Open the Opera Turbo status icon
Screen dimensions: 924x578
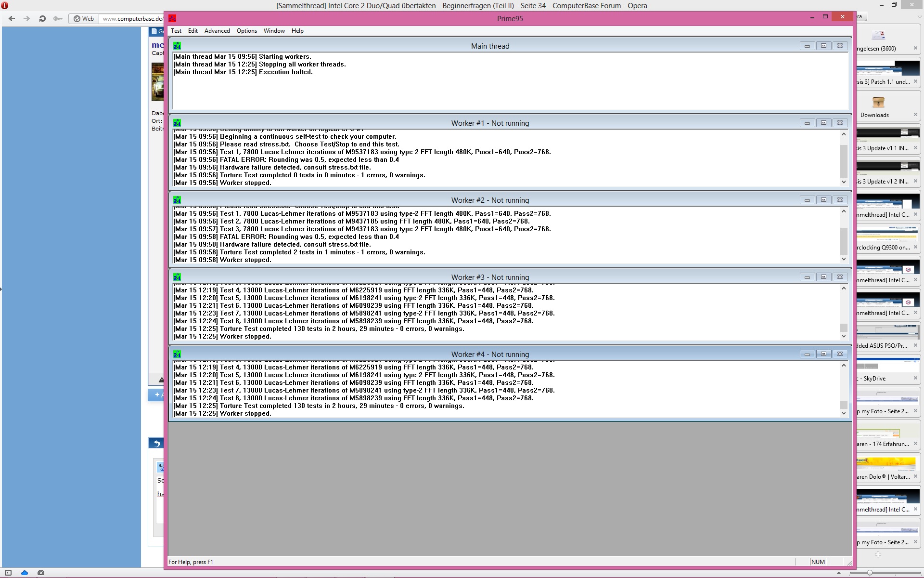[41, 573]
